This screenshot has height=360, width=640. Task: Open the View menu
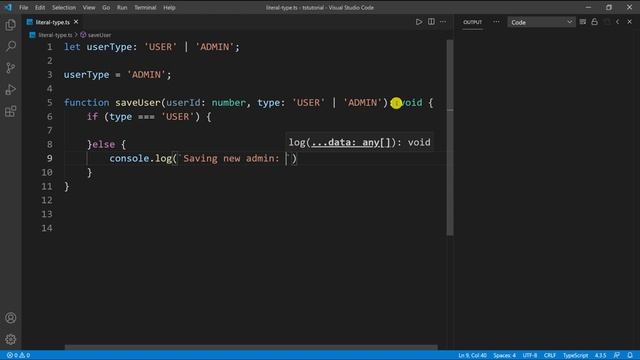(89, 7)
